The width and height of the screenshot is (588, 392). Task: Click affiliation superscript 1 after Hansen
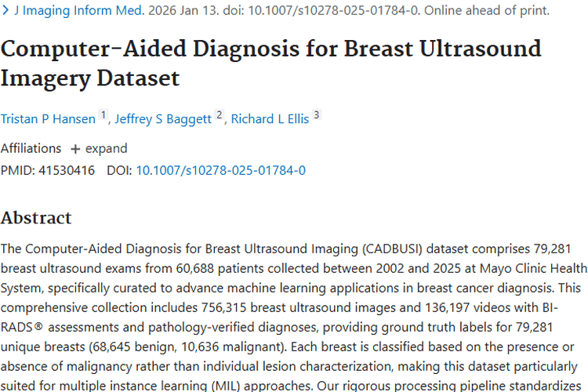click(103, 116)
